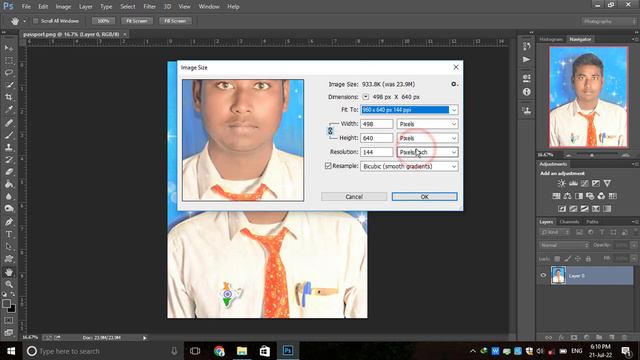
Task: Toggle lock all padlock in Layers
Action: click(x=588, y=259)
